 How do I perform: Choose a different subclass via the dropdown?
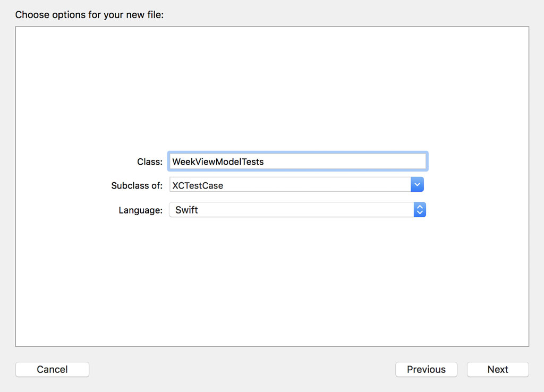tap(418, 184)
